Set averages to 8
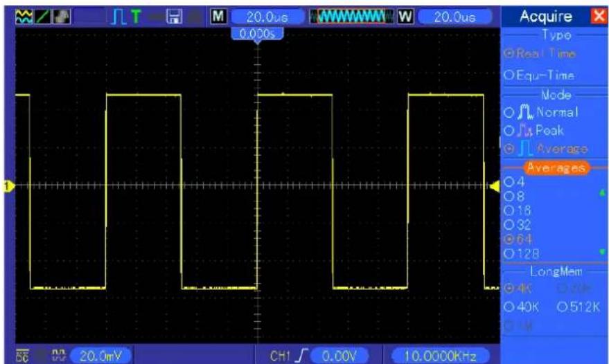Screen dimensions: 609x364 (x=514, y=197)
